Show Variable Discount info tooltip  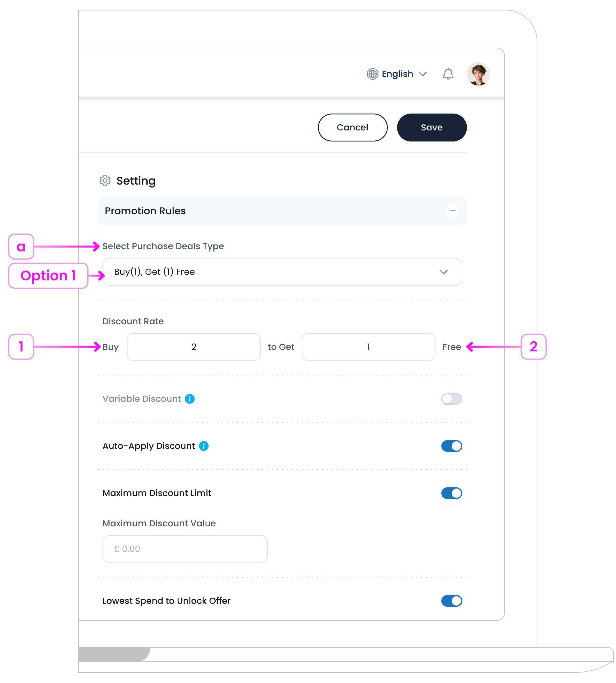tap(190, 399)
